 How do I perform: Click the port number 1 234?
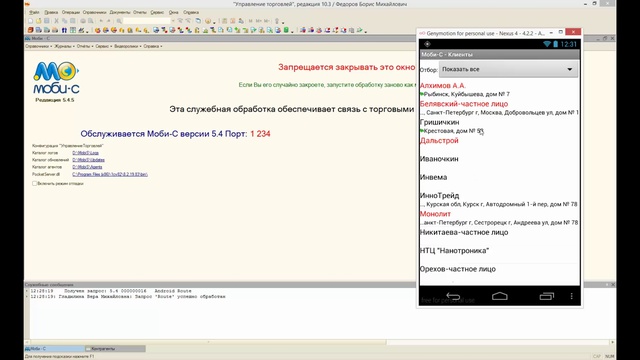[260, 134]
